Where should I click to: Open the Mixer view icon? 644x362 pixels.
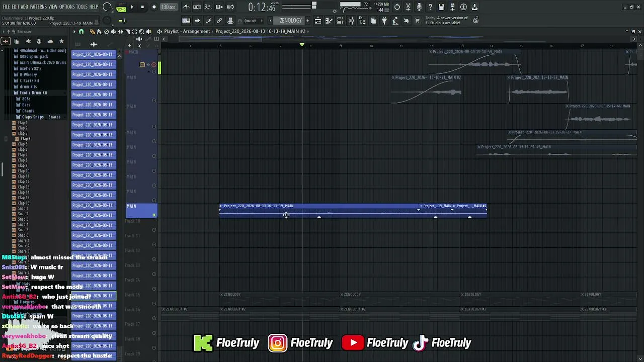tap(351, 21)
